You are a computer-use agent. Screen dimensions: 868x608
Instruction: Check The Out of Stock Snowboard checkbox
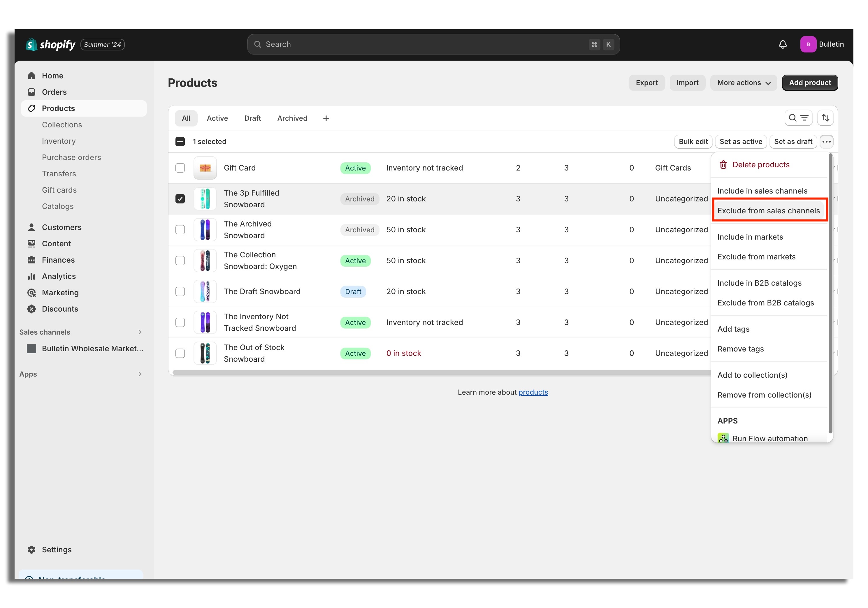180,353
